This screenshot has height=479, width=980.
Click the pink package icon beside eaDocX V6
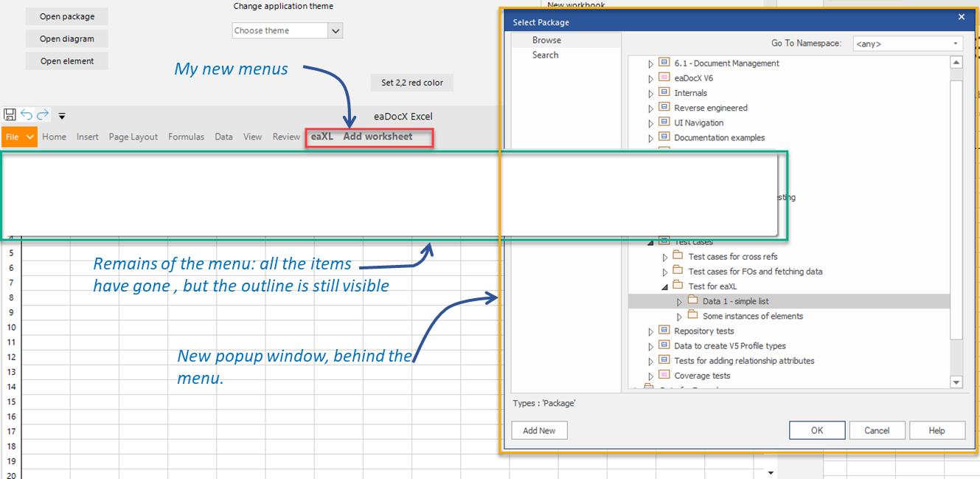663,77
